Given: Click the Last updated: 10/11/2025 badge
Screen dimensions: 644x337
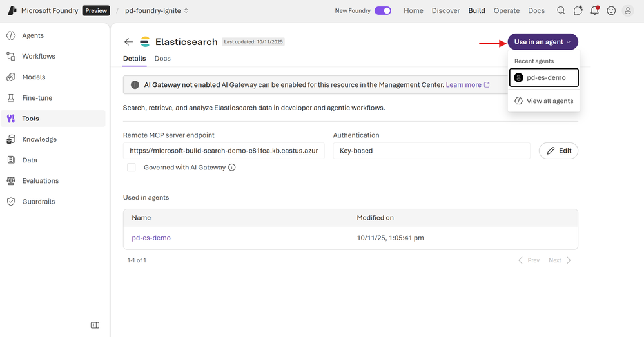Looking at the screenshot, I should 253,42.
